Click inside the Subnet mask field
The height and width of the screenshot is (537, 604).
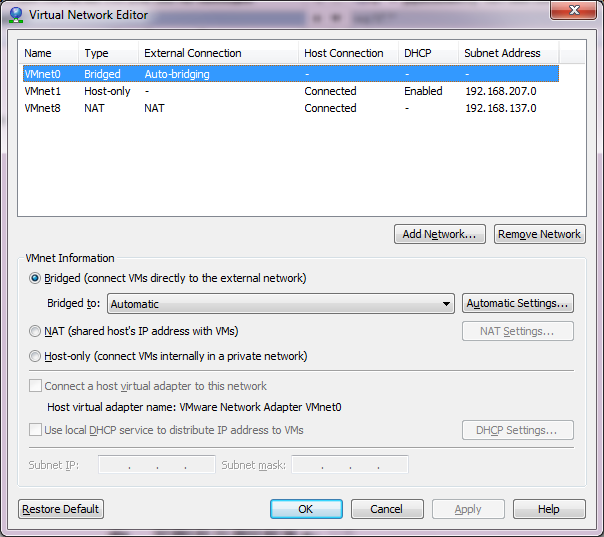pos(350,465)
